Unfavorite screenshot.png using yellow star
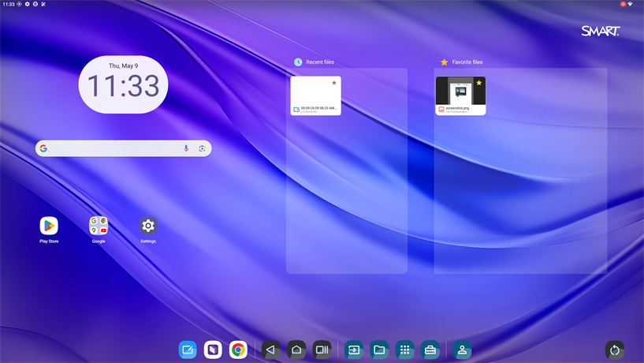 tap(478, 83)
